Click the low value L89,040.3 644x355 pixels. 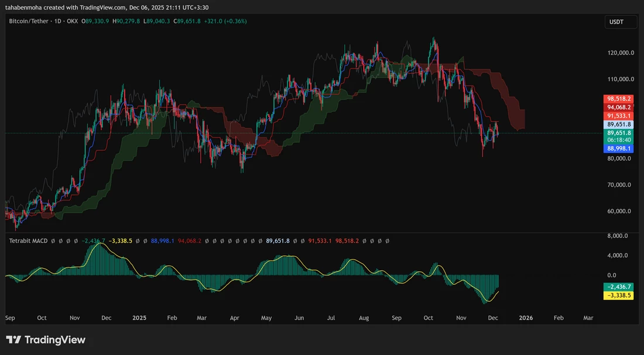coord(156,21)
